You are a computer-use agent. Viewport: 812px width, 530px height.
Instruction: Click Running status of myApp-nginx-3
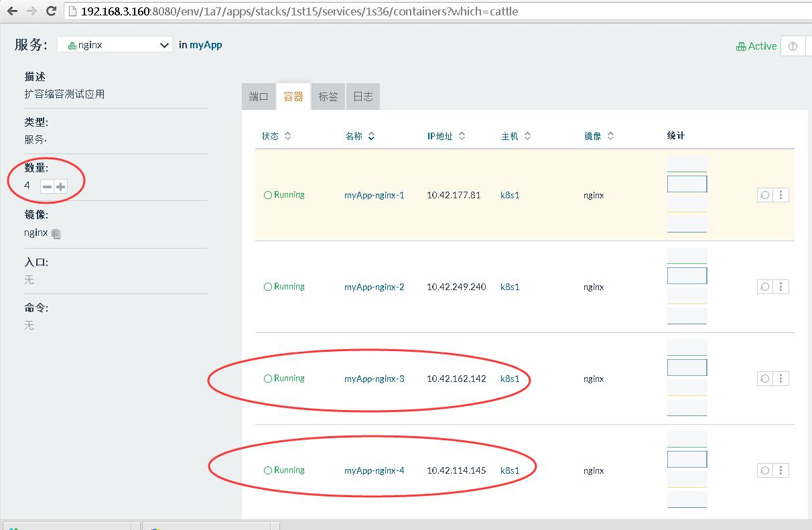tap(284, 379)
